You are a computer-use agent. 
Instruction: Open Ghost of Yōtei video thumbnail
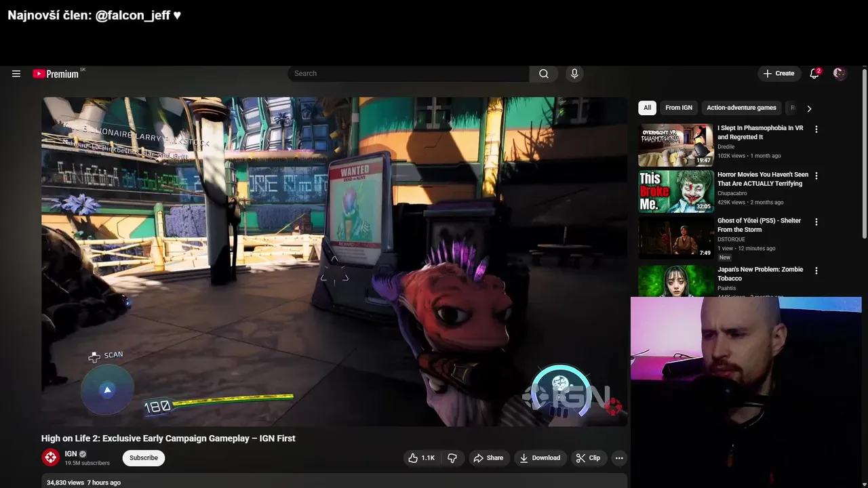(x=675, y=238)
